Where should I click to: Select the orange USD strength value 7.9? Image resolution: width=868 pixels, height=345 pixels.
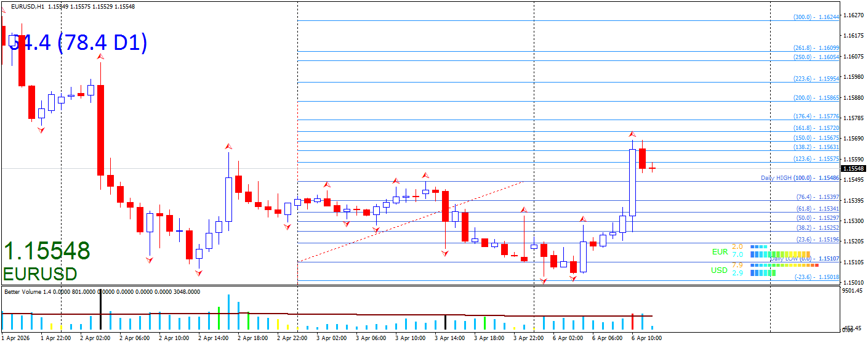coord(737,265)
